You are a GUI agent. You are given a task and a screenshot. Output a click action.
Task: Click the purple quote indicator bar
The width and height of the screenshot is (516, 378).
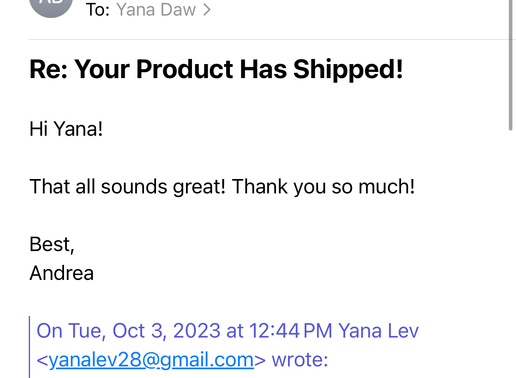(x=30, y=347)
